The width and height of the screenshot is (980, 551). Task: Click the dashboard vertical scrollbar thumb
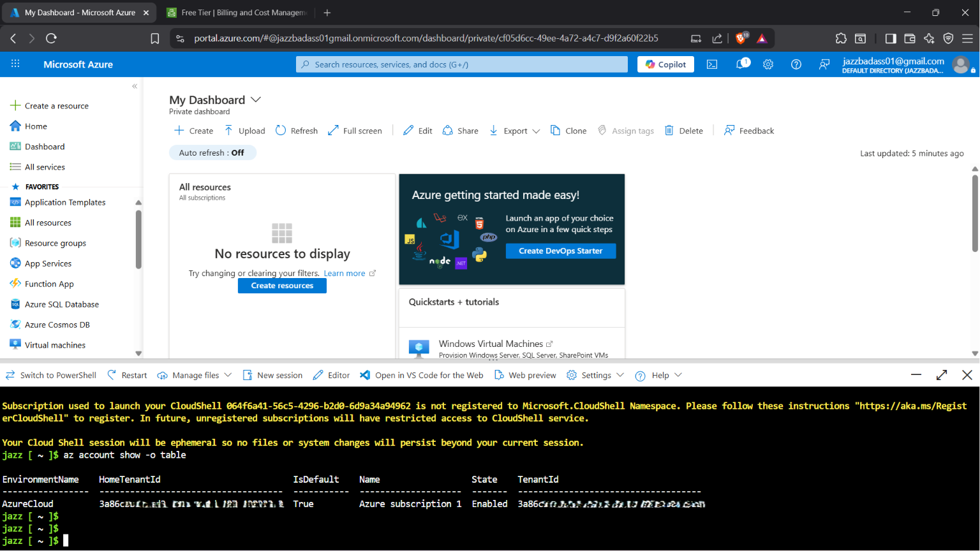975,214
